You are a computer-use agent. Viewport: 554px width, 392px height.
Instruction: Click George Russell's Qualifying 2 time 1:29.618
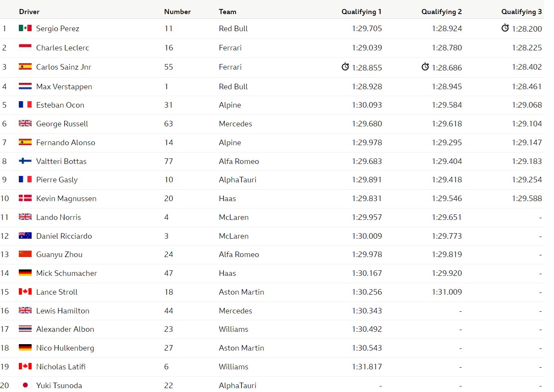click(447, 124)
